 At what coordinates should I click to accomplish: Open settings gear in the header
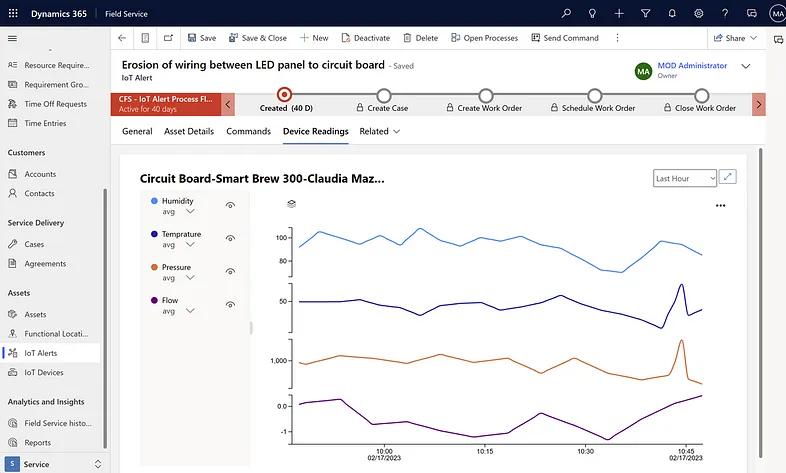[x=698, y=13]
